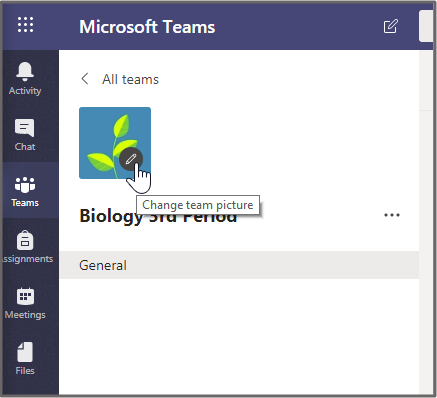The width and height of the screenshot is (437, 398).
Task: Open Chat in the sidebar
Action: coord(25,135)
